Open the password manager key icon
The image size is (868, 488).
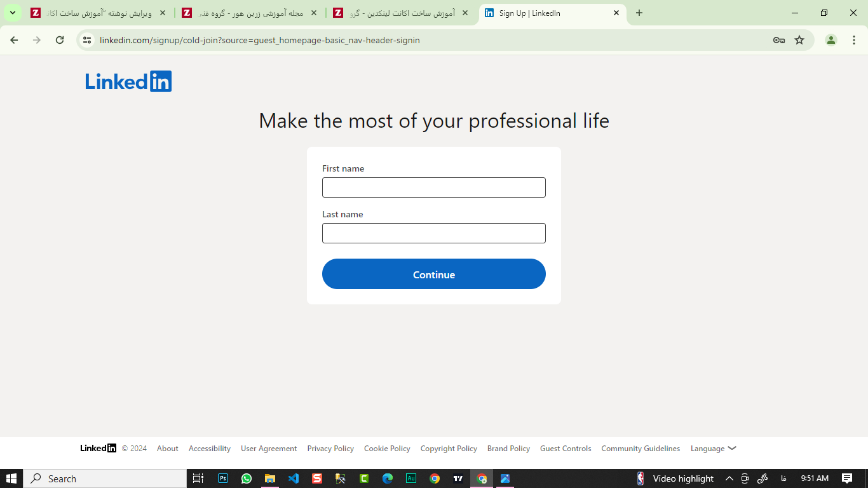778,40
